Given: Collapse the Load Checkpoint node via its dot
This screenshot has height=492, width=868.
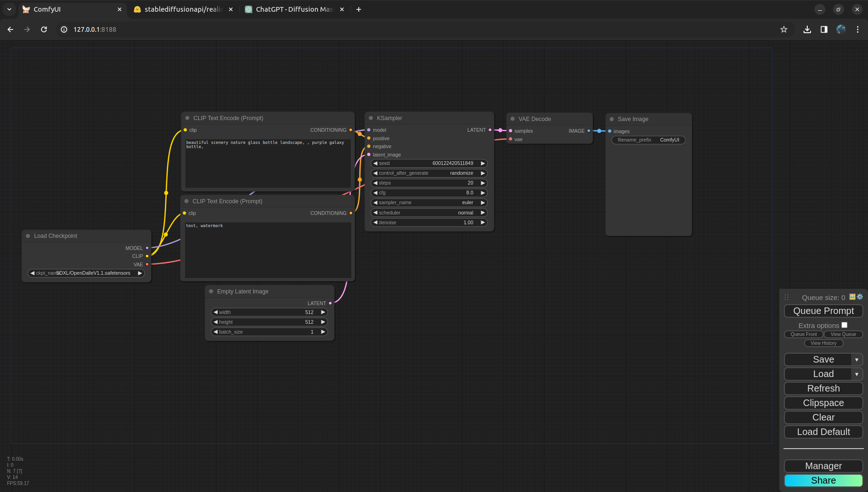Looking at the screenshot, I should point(28,236).
